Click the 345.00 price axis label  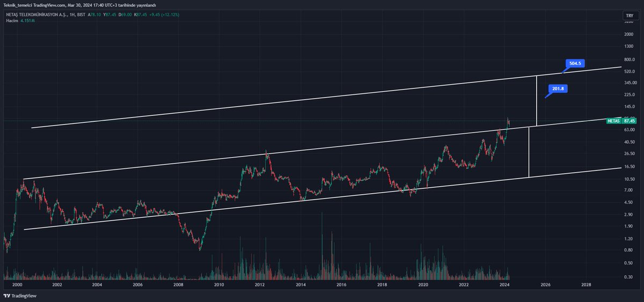pyautogui.click(x=631, y=83)
